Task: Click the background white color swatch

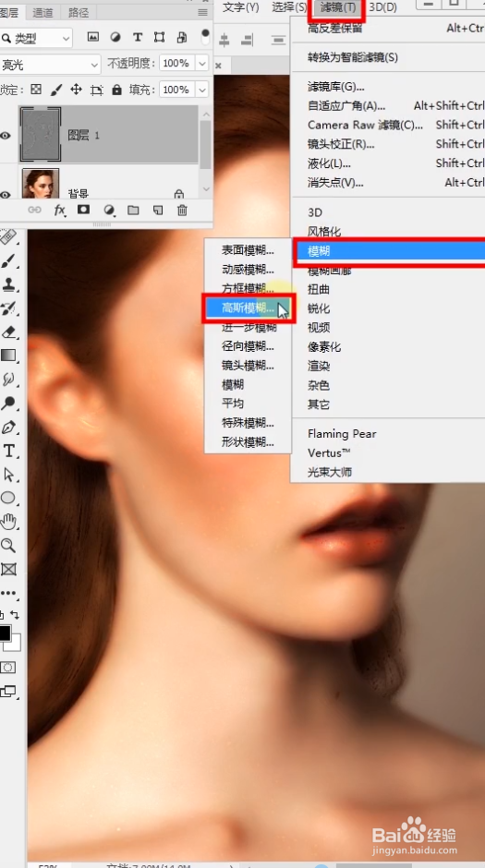Action: [x=16, y=645]
